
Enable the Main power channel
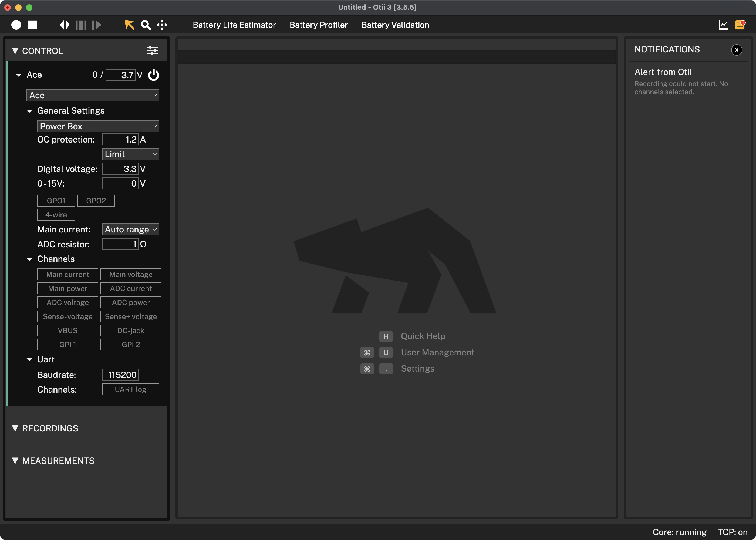coord(68,288)
